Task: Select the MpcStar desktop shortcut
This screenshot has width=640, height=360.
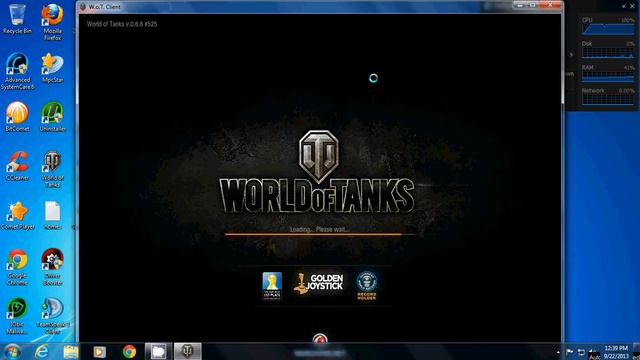Action: 53,68
